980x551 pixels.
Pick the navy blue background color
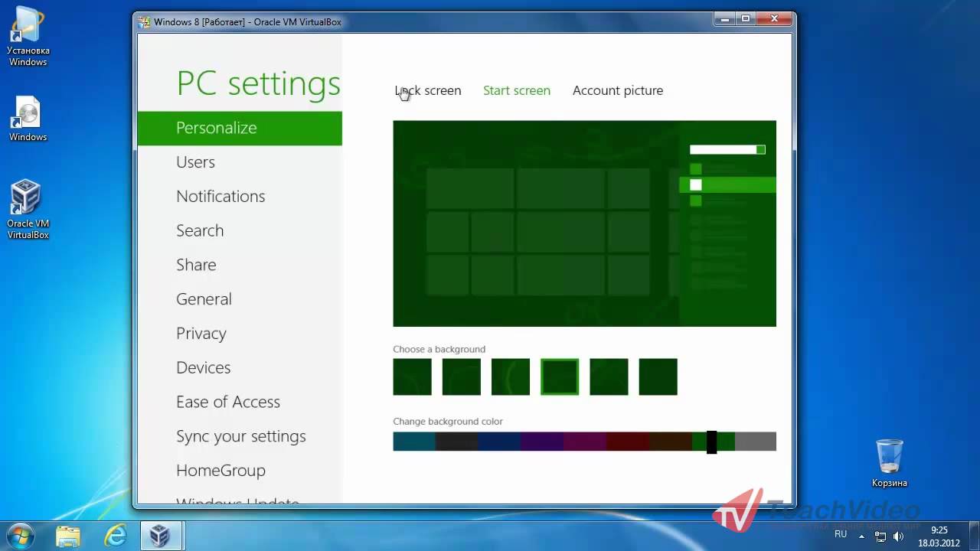point(499,442)
